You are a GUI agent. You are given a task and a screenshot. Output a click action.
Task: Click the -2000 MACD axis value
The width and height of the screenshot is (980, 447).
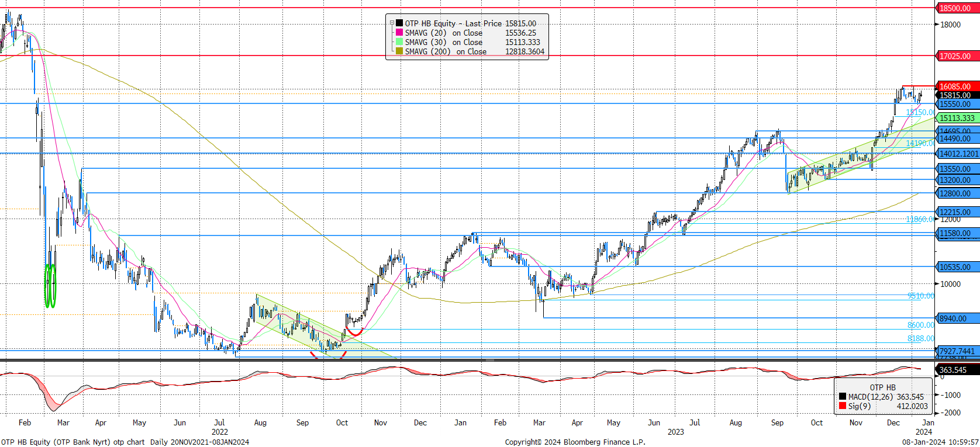click(x=950, y=413)
